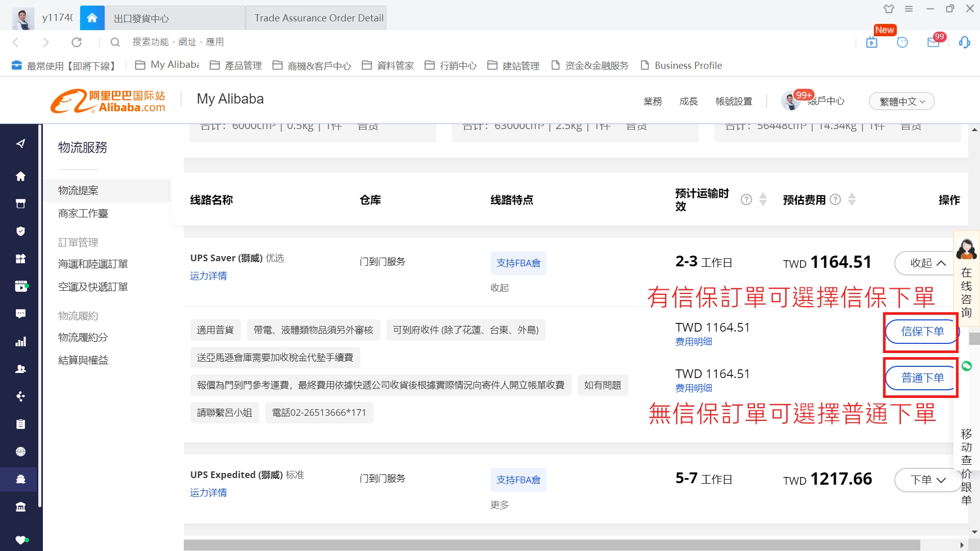Image resolution: width=980 pixels, height=551 pixels.
Task: Open 费用明细 under 普通下单 price
Action: click(694, 388)
